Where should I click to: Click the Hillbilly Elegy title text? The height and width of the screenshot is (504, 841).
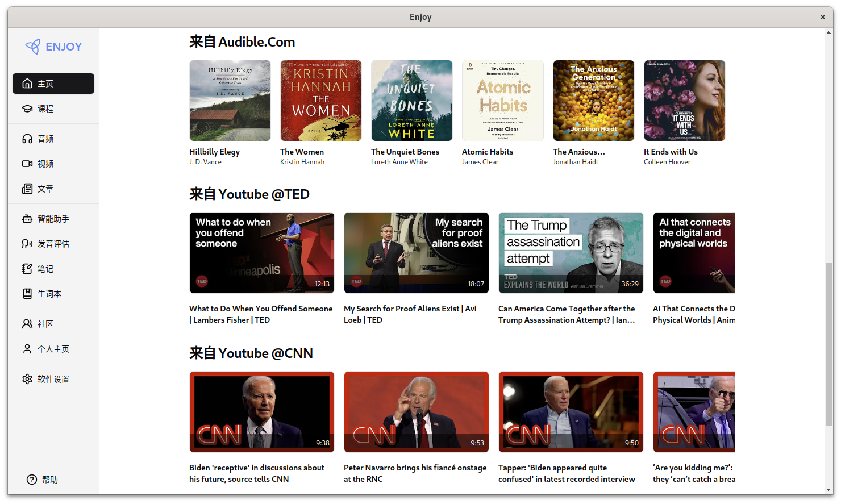(x=214, y=152)
